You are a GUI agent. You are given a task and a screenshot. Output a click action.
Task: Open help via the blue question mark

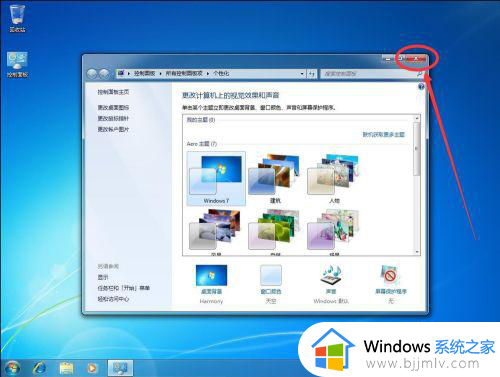(x=421, y=87)
